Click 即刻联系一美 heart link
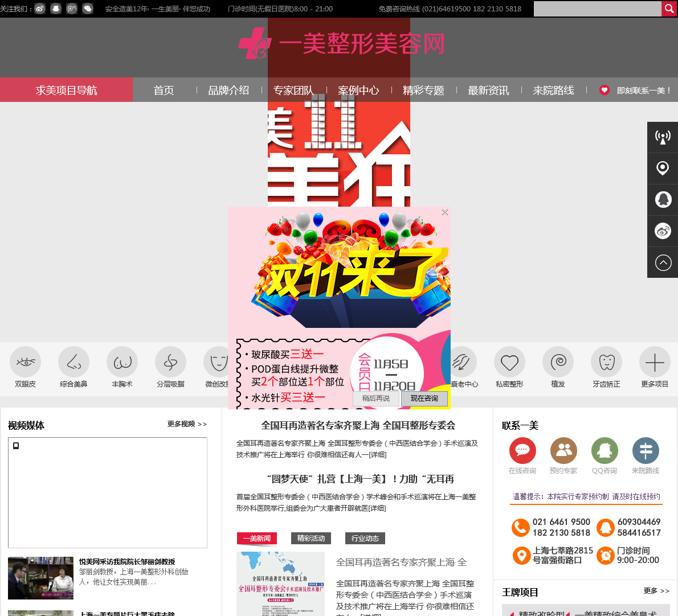 pyautogui.click(x=635, y=91)
